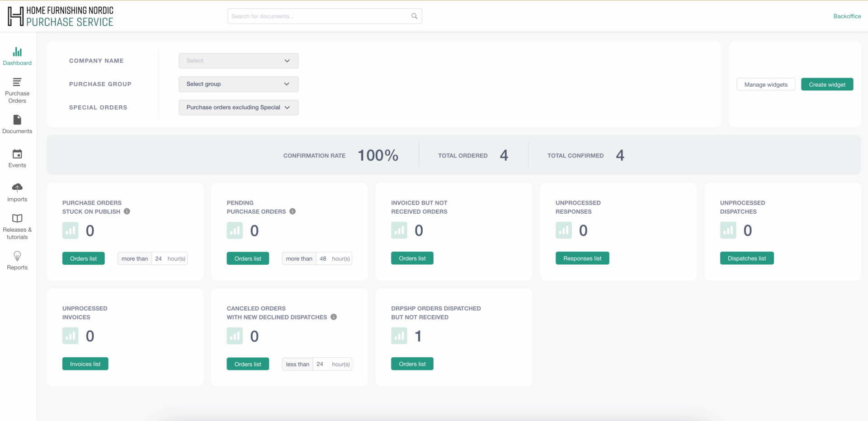Open the Dashboard sidebar item

17,56
